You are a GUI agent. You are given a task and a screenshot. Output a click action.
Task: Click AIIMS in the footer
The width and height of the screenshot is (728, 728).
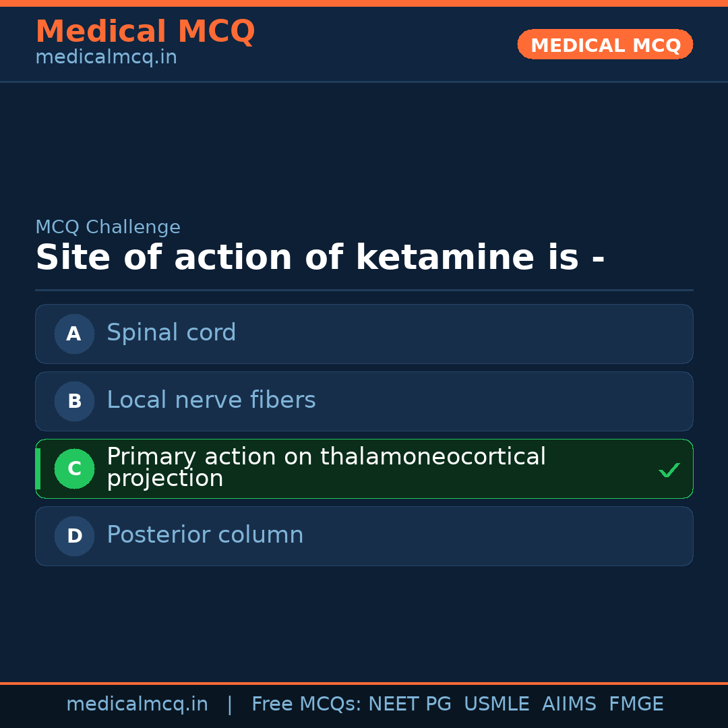[569, 704]
